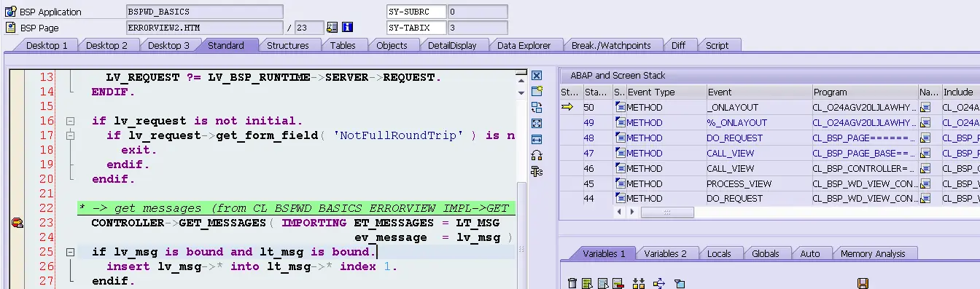Image resolution: width=980 pixels, height=289 pixels.
Task: Switch to the Desktop 1 tab
Action: coord(47,45)
